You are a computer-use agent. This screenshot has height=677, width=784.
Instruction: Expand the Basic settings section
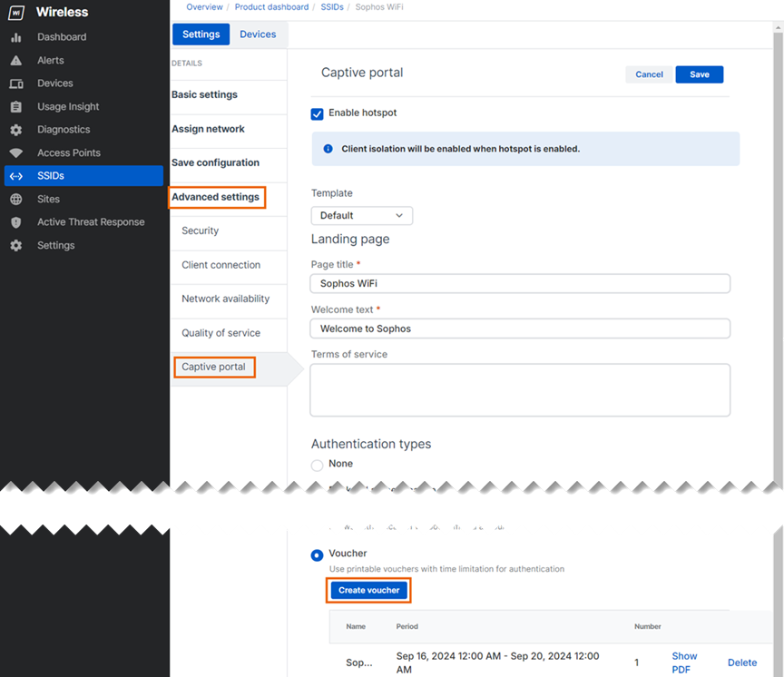205,94
